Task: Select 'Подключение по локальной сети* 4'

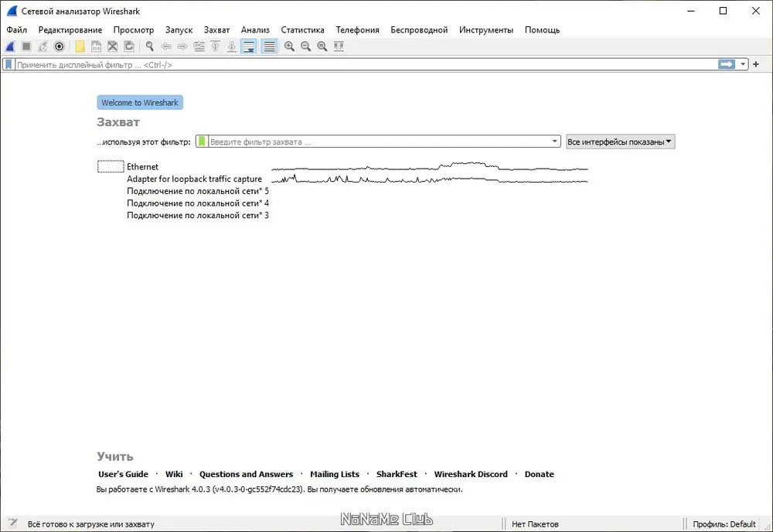Action: coord(198,203)
